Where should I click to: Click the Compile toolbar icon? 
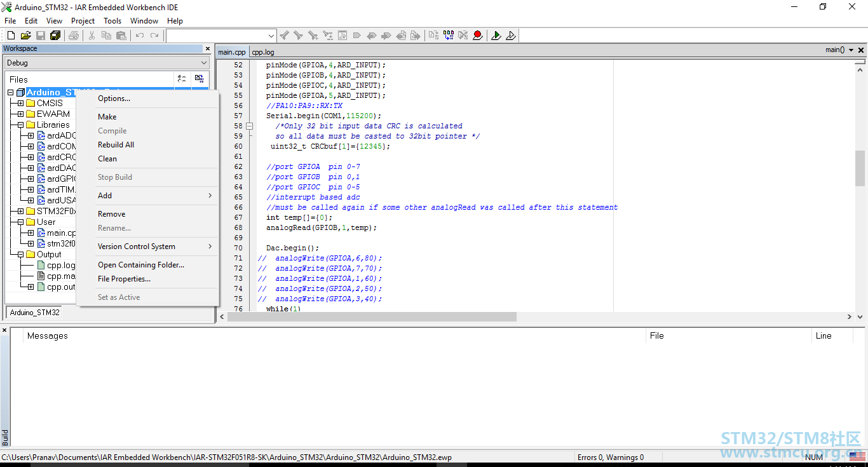pyautogui.click(x=434, y=36)
